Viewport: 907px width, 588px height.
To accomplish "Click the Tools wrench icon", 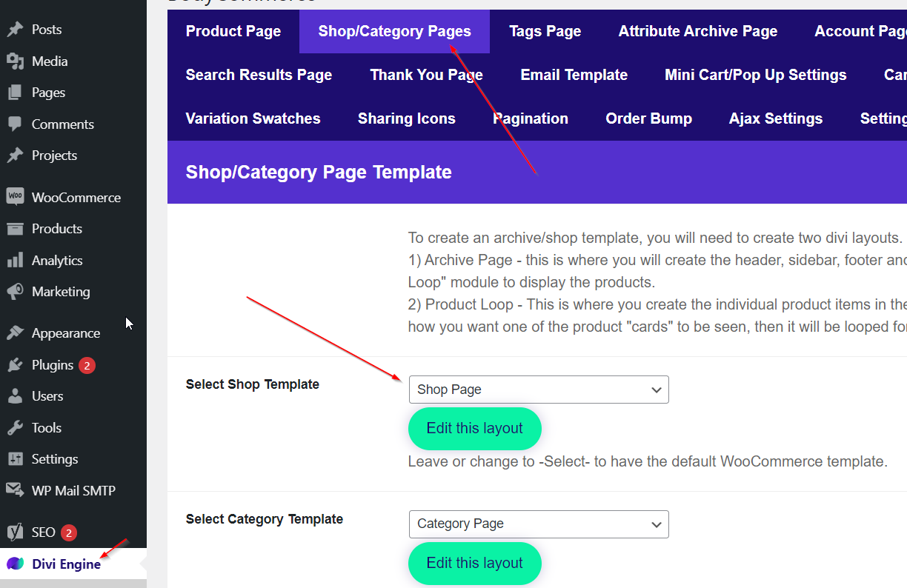I will (x=15, y=428).
